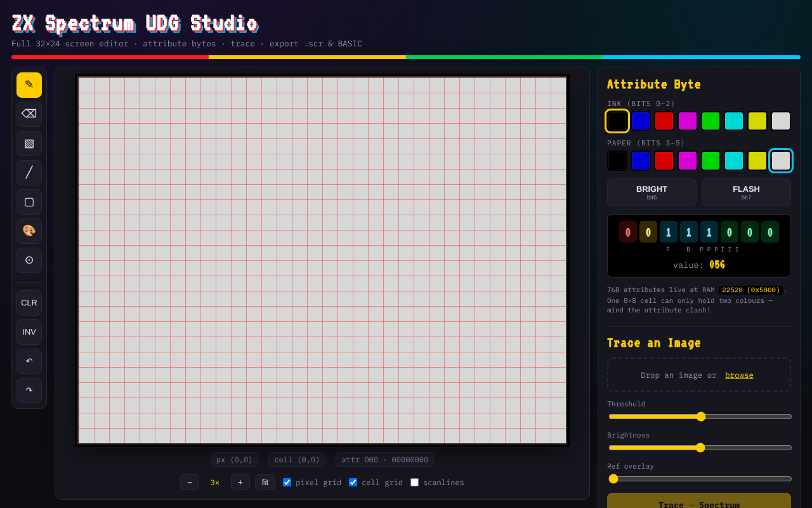Adjust the Threshold slider
The height and width of the screenshot is (508, 812).
tap(700, 417)
